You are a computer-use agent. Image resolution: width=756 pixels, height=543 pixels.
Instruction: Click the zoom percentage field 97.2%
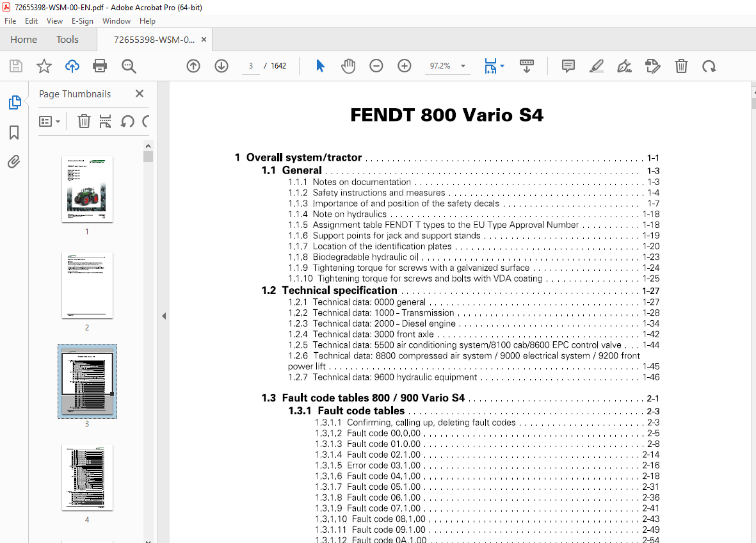(x=440, y=66)
